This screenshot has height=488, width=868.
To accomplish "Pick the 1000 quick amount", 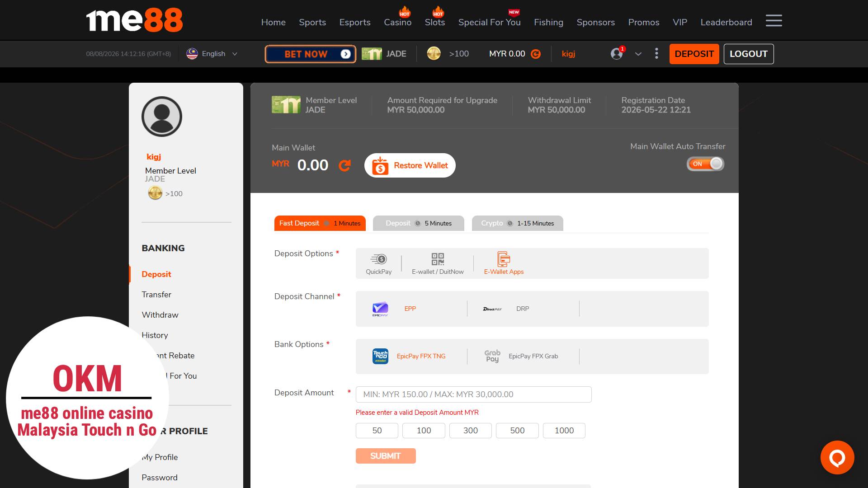I will click(x=564, y=431).
